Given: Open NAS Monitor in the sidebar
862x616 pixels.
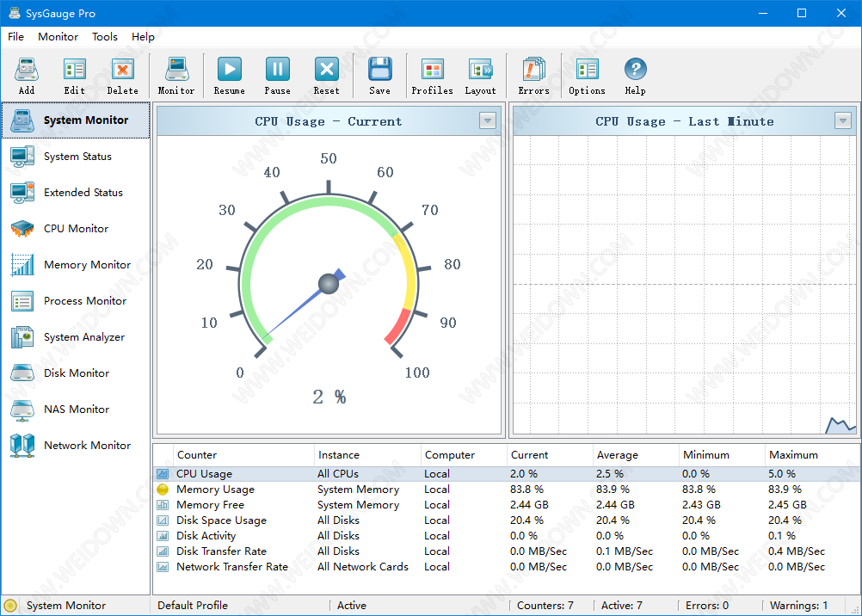Looking at the screenshot, I should click(76, 410).
